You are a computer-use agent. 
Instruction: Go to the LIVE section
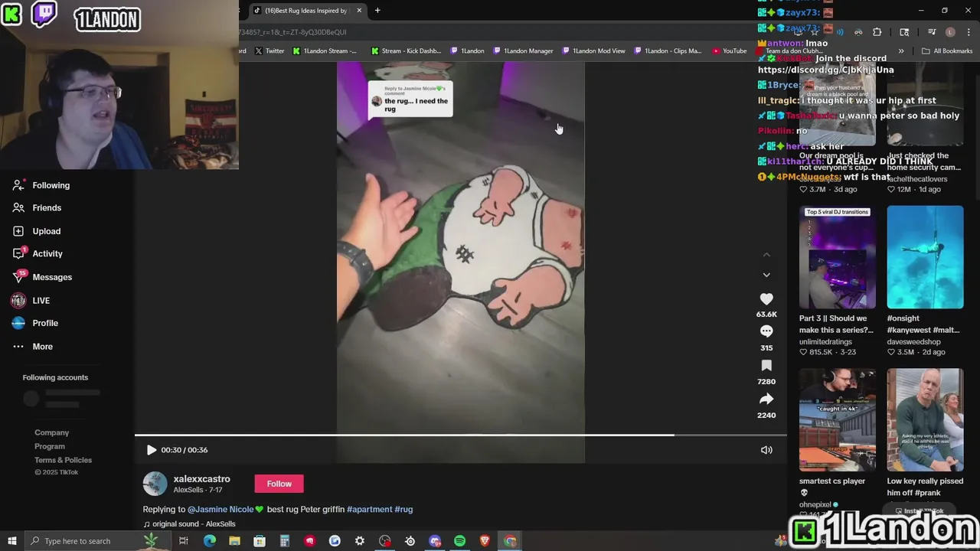[x=31, y=301]
